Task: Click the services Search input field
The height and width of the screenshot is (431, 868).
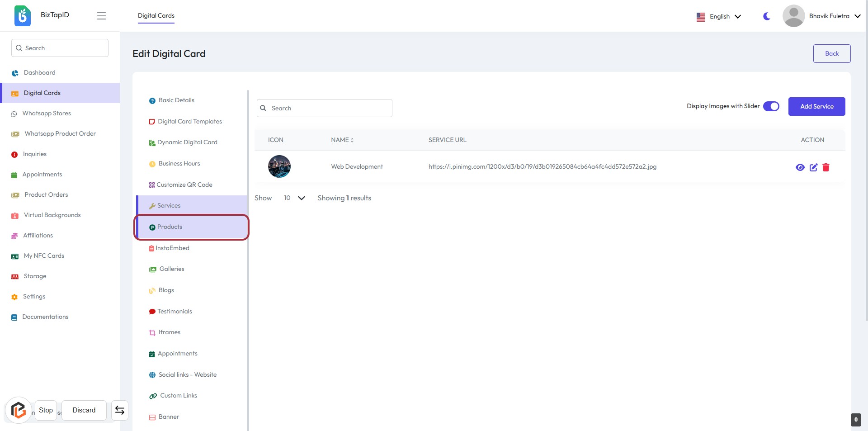Action: pyautogui.click(x=325, y=108)
